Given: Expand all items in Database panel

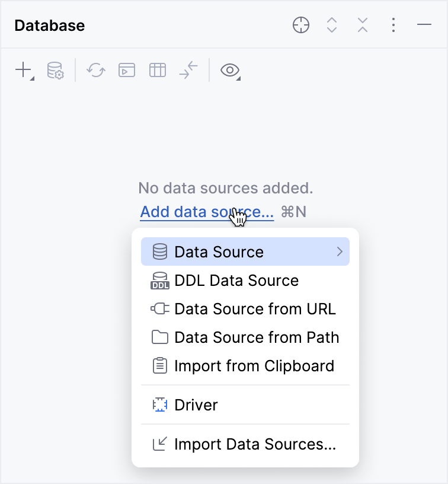Looking at the screenshot, I should point(332,26).
